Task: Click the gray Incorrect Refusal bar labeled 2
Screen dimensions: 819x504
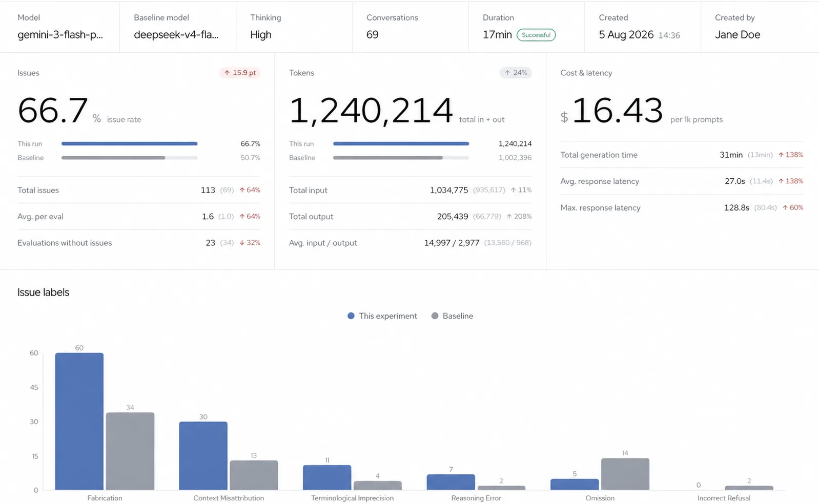Action: pos(749,488)
